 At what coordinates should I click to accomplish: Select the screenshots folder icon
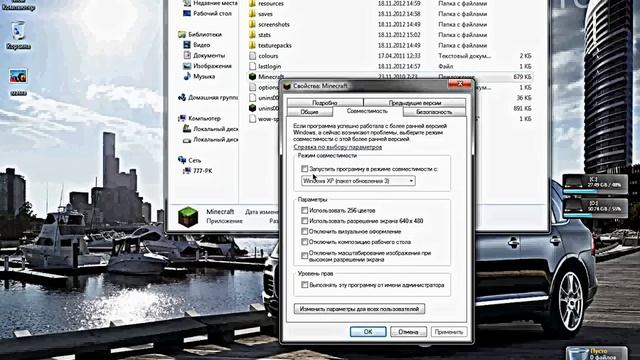click(252, 24)
